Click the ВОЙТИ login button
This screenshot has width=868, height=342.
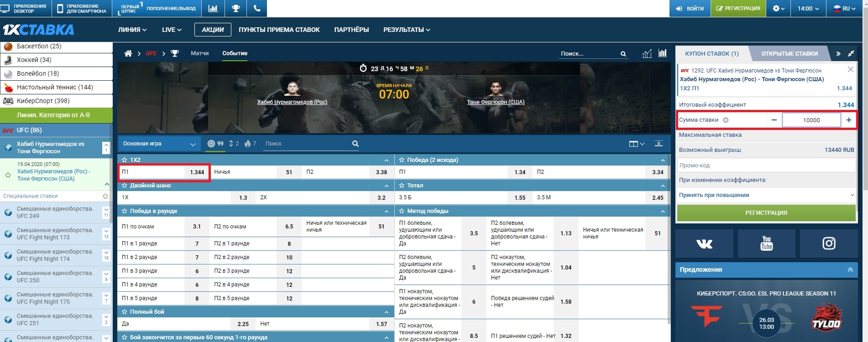(690, 9)
